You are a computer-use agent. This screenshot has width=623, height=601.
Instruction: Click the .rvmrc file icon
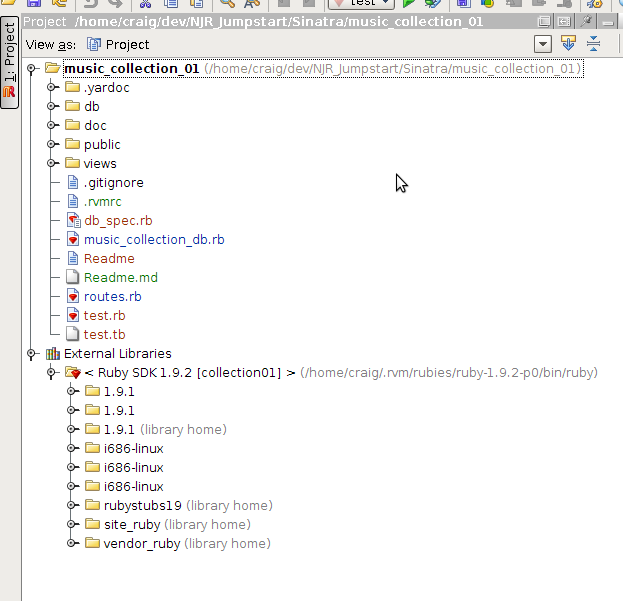[x=73, y=201]
